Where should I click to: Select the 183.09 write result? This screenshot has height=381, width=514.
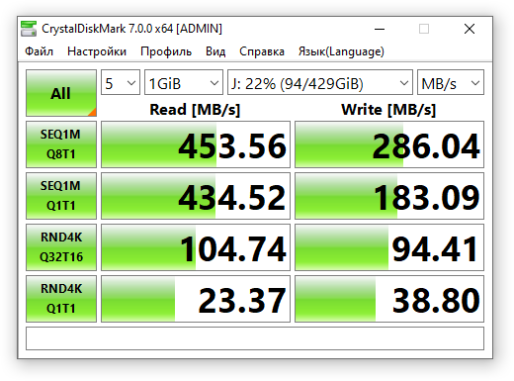389,196
